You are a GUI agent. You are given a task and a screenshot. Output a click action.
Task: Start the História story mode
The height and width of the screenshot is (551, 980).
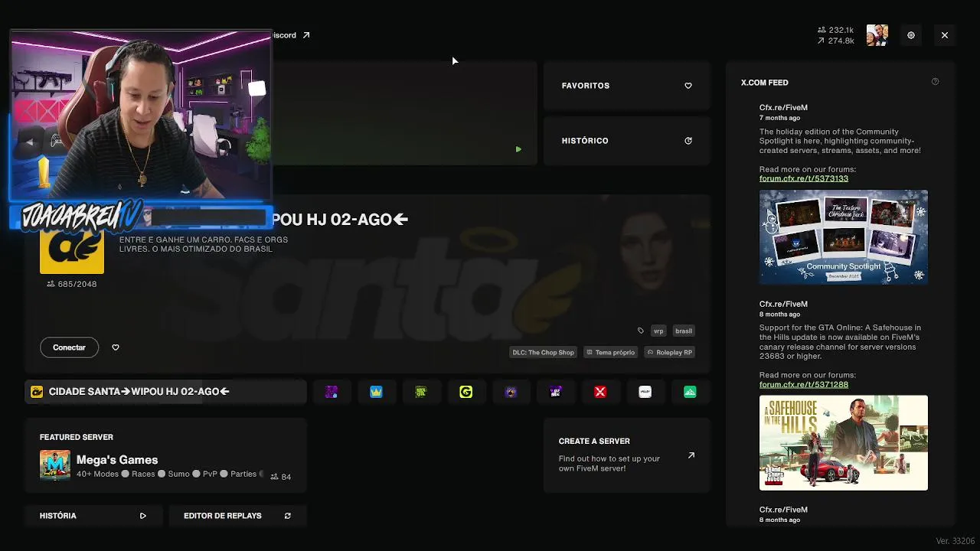click(x=93, y=516)
